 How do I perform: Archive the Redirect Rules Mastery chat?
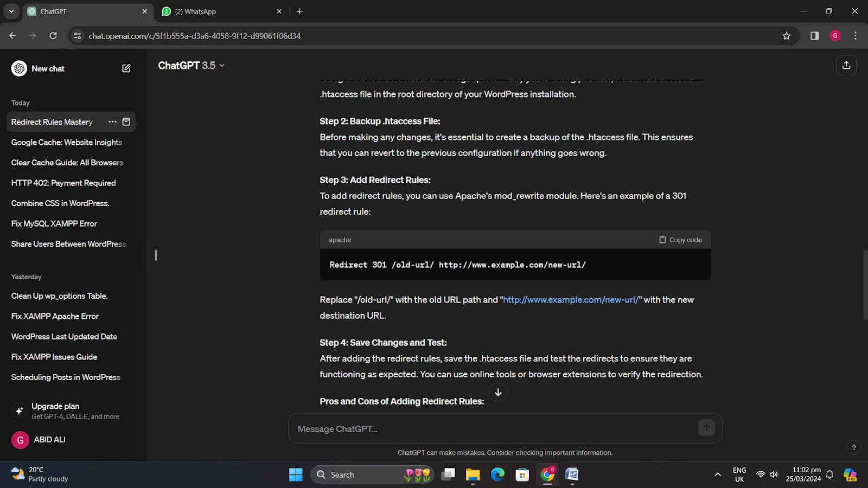(x=126, y=122)
